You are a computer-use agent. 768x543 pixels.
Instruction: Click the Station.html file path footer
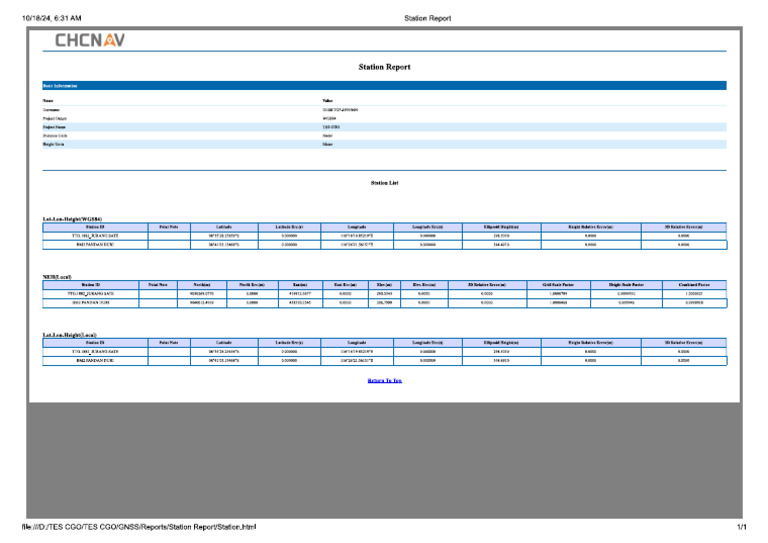click(139, 527)
